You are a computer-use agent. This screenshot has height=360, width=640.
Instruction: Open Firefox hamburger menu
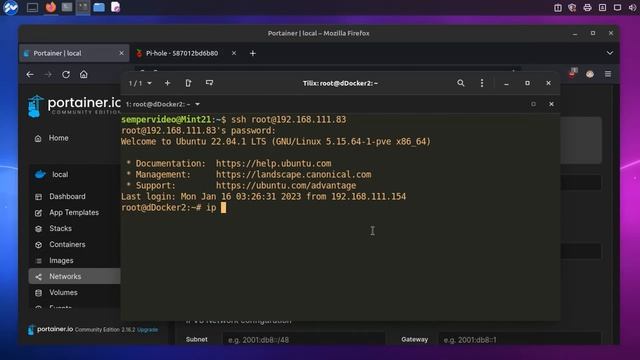(608, 74)
